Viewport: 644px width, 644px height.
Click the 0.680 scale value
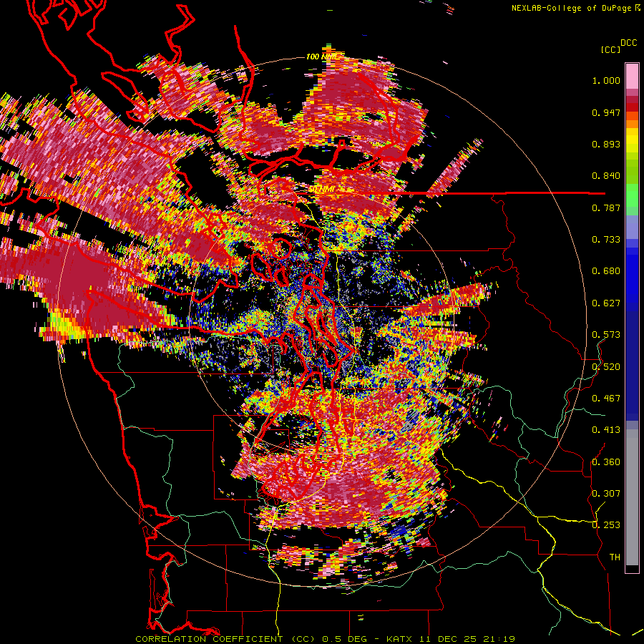pos(606,271)
